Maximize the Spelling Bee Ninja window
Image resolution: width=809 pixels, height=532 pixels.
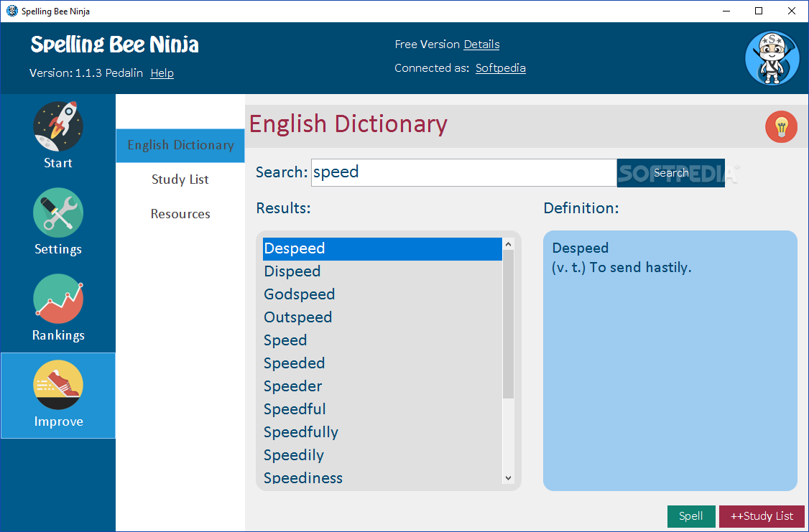tap(759, 11)
